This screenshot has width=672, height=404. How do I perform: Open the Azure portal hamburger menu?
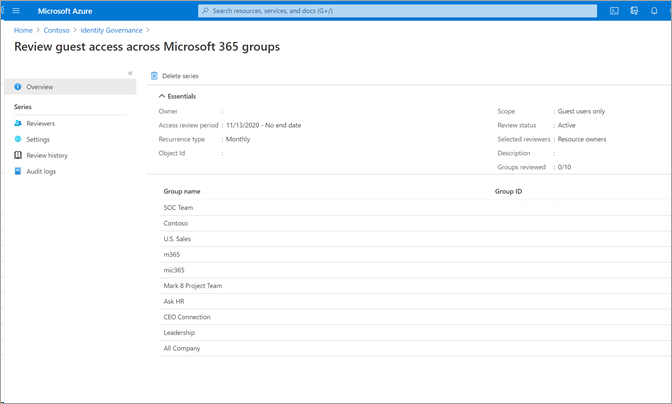click(x=15, y=11)
